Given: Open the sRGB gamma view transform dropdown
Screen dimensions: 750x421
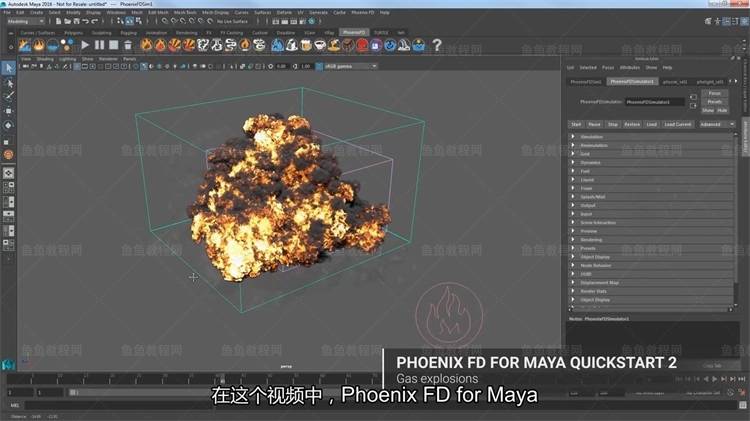Looking at the screenshot, I should (x=351, y=66).
